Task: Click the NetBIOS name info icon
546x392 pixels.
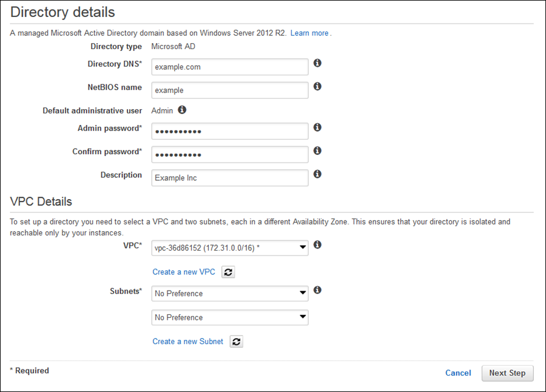Action: tap(317, 86)
